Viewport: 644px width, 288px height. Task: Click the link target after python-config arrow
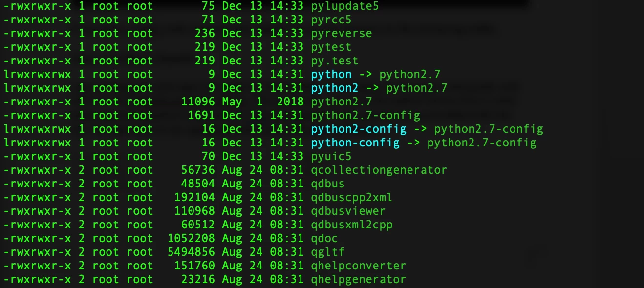pos(482,143)
